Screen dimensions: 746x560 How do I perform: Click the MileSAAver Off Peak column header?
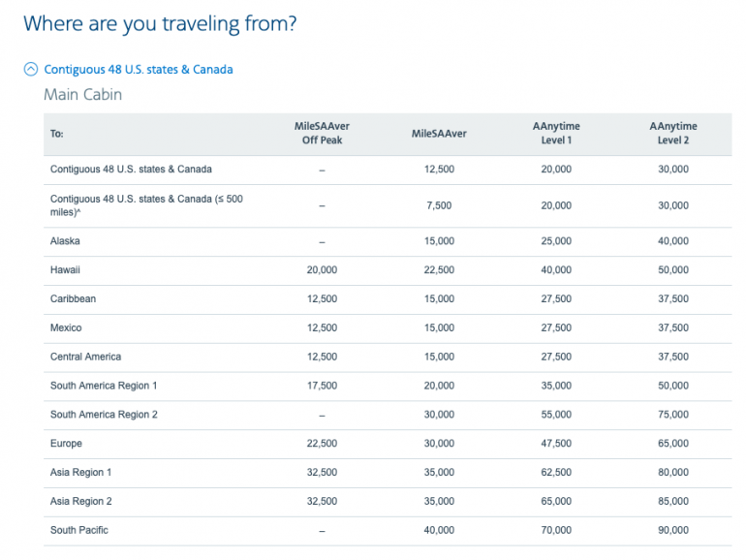click(x=323, y=134)
